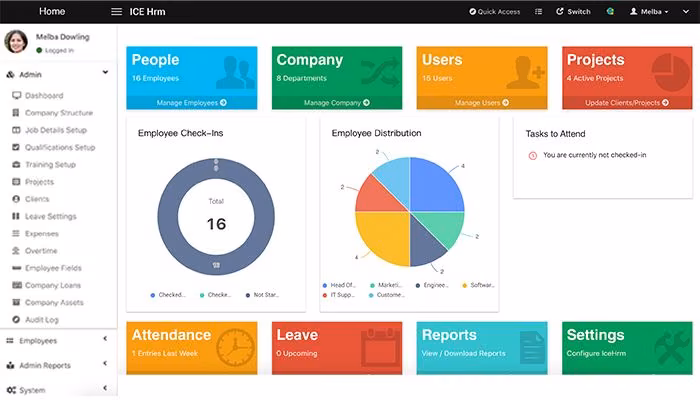
Task: Click the Update Clients/Projects link
Action: pos(627,103)
